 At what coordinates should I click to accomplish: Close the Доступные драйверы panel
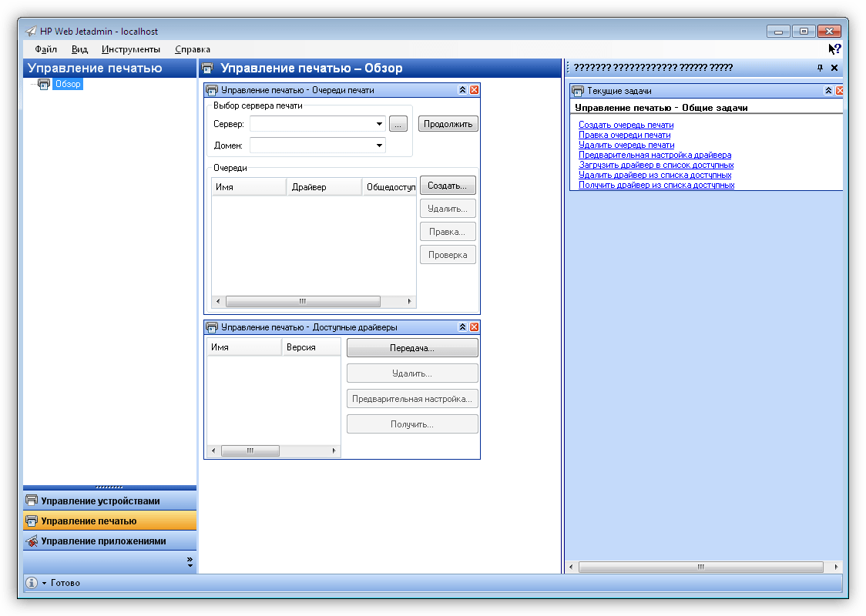475,327
